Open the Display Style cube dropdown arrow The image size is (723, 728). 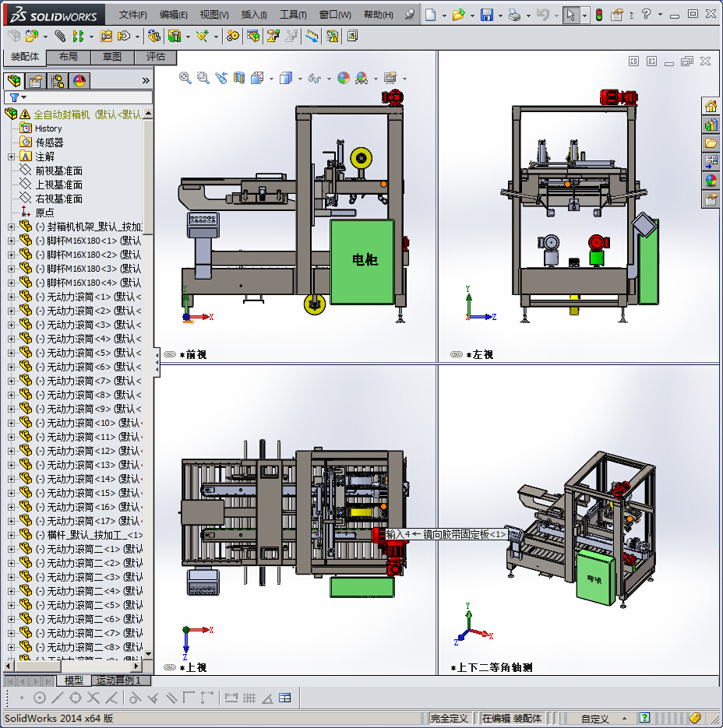300,79
